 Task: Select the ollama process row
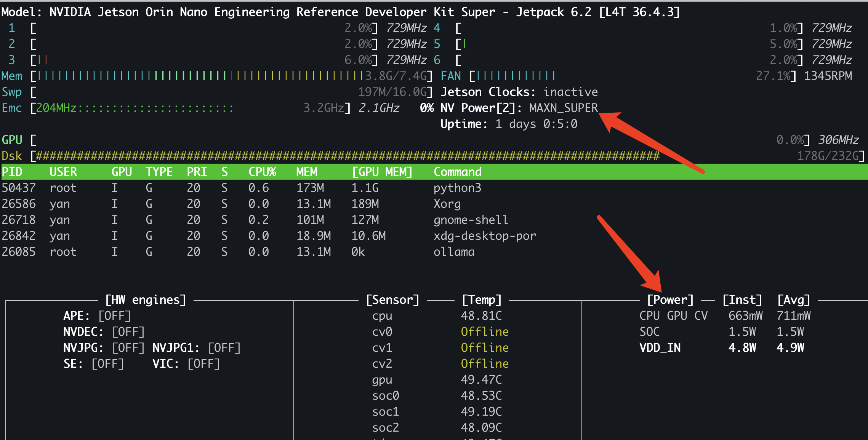454,252
